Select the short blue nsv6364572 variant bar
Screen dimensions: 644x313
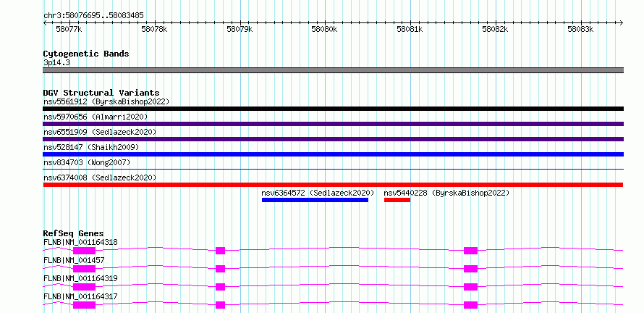point(315,200)
